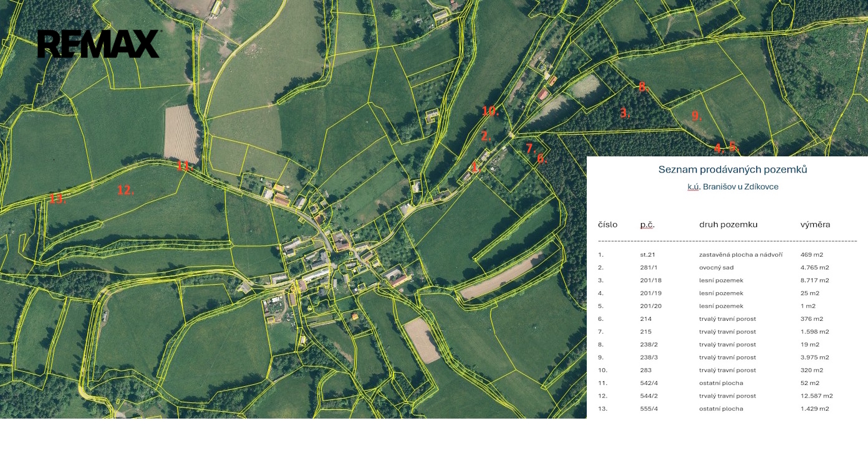Viewport: 868px width, 456px height.
Task: Click the RE/MAX logo
Action: tap(98, 44)
